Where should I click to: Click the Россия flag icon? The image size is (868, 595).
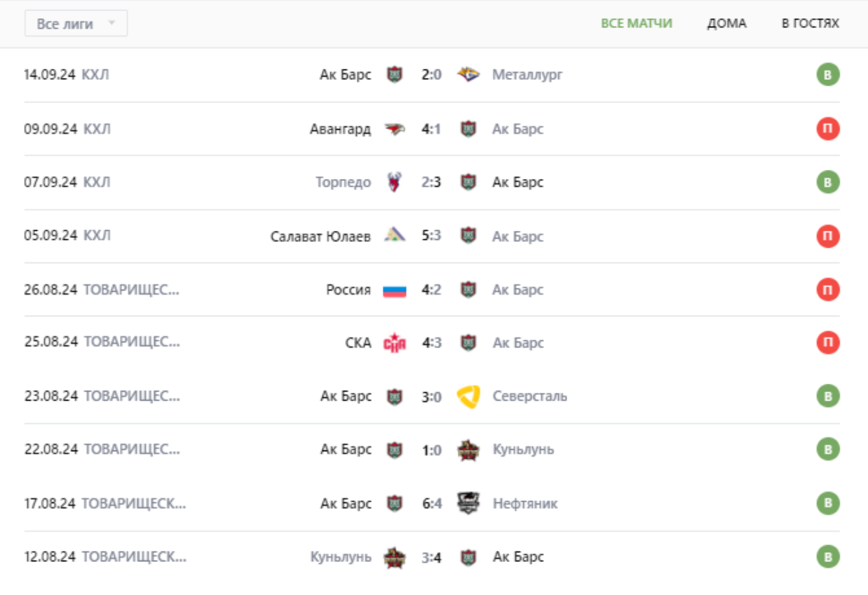[x=395, y=290]
